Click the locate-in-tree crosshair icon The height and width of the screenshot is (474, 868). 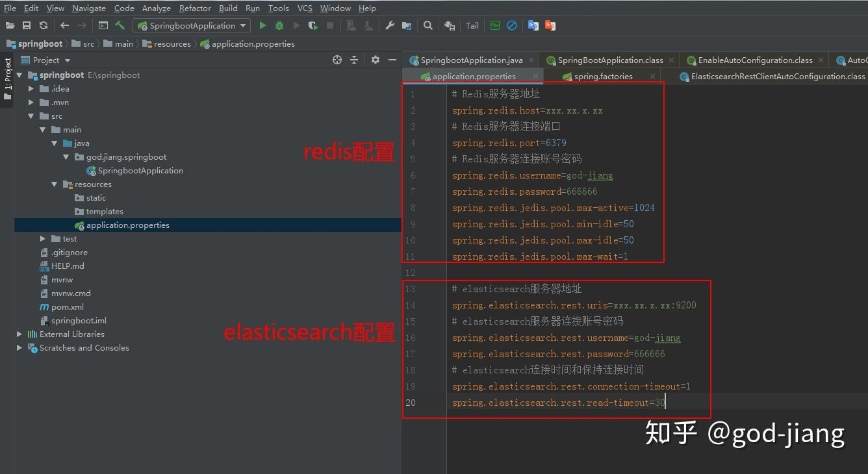[337, 60]
